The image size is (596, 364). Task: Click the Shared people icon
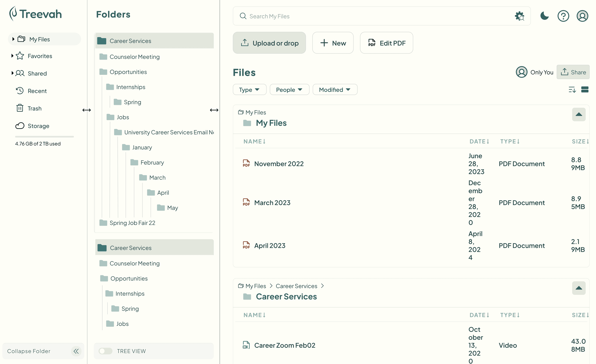[20, 73]
